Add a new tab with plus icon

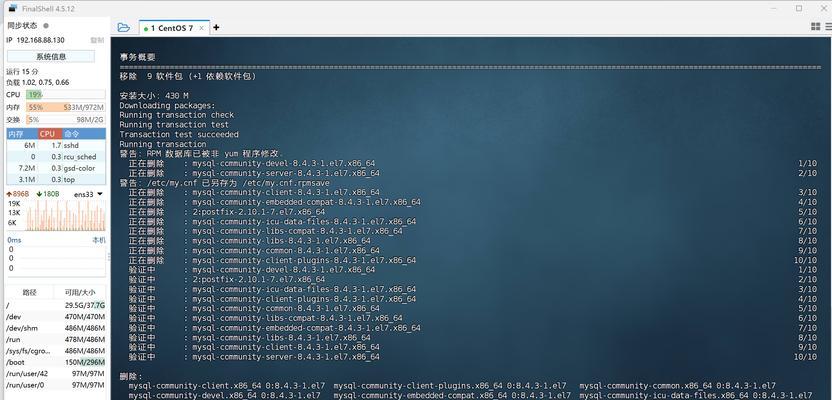tap(216, 28)
